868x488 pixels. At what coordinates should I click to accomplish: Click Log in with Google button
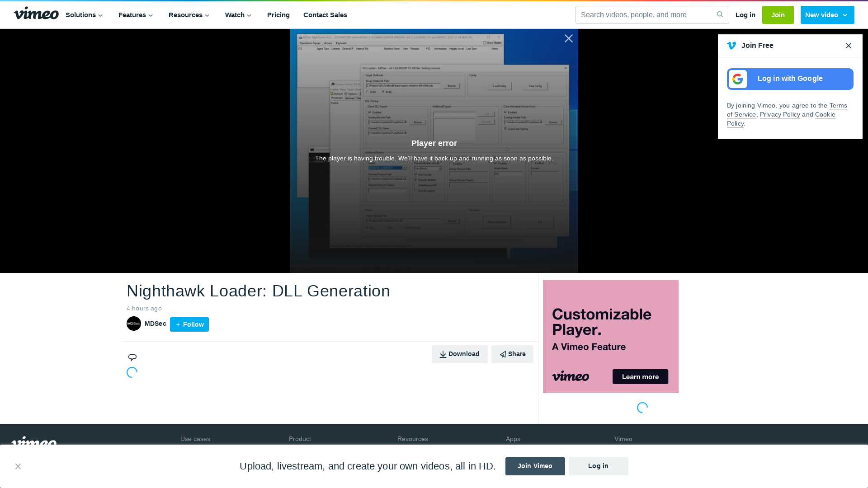(x=791, y=79)
